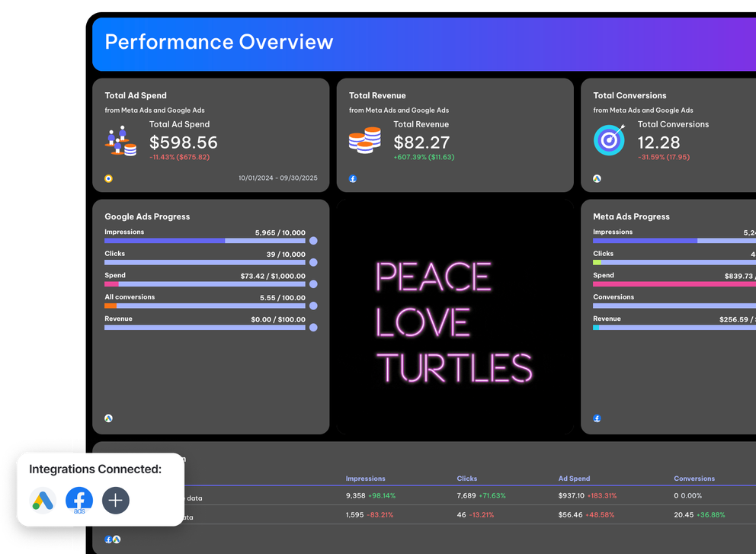Toggle the dot beside Revenue progress in Google Ads panel
This screenshot has width=756, height=554.
tap(313, 327)
